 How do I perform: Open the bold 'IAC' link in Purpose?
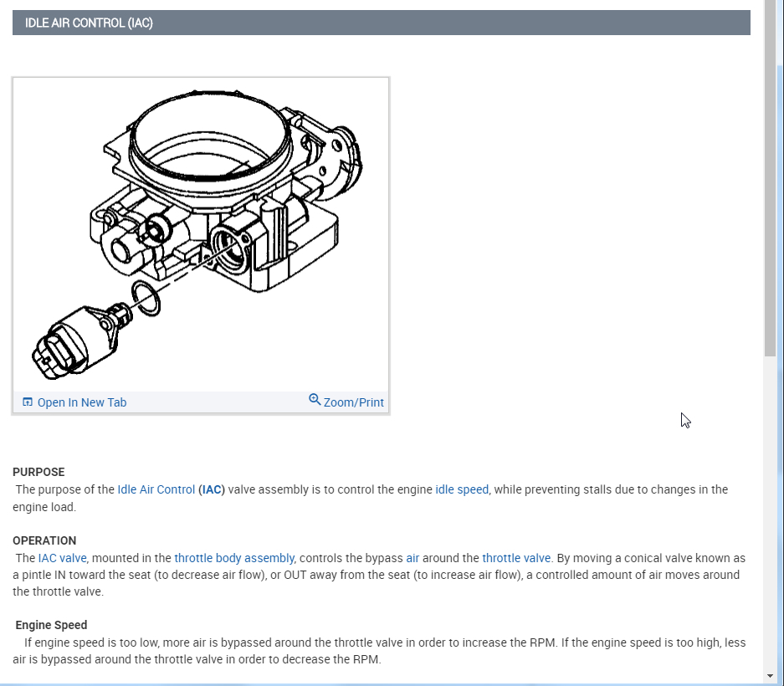[213, 489]
